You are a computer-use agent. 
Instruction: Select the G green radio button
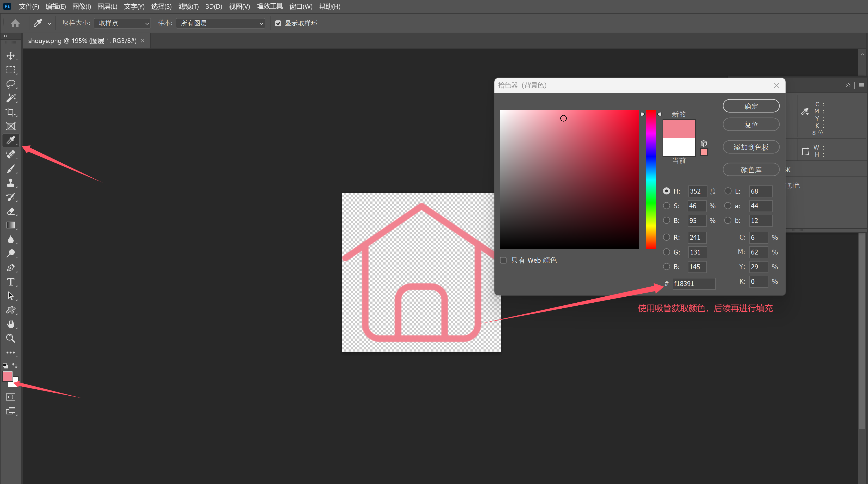click(666, 252)
